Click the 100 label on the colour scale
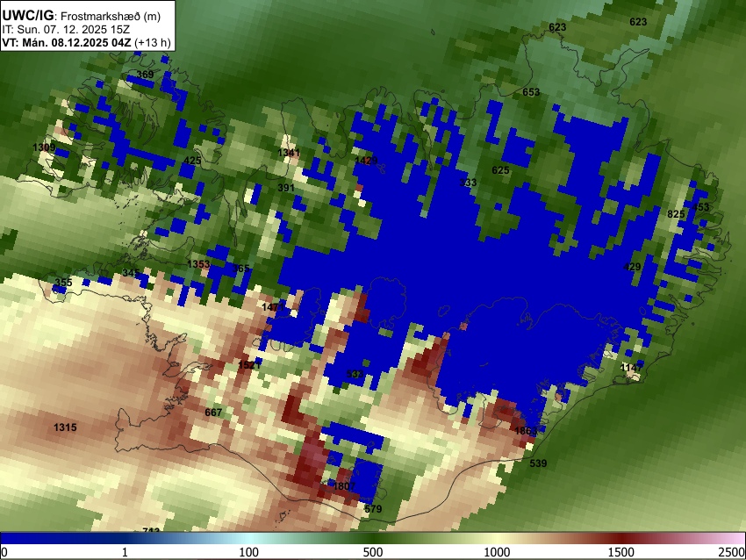Image resolution: width=746 pixels, height=560 pixels. [249, 552]
